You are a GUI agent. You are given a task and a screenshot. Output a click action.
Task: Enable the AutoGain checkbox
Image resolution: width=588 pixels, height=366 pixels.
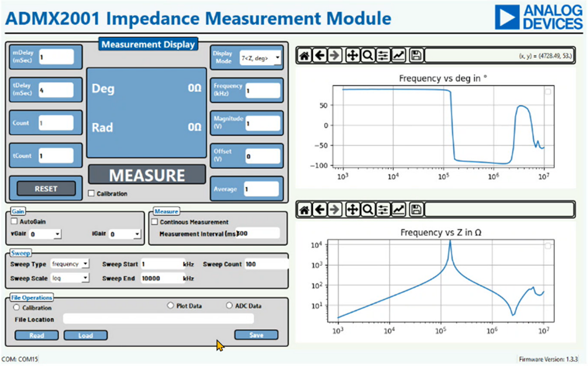(15, 222)
